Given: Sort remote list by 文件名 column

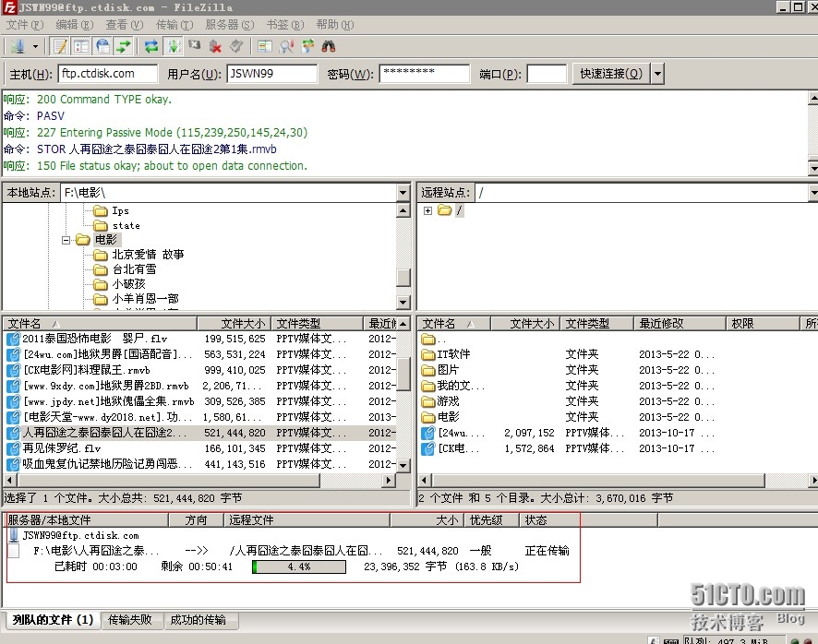Looking at the screenshot, I should pyautogui.click(x=454, y=323).
